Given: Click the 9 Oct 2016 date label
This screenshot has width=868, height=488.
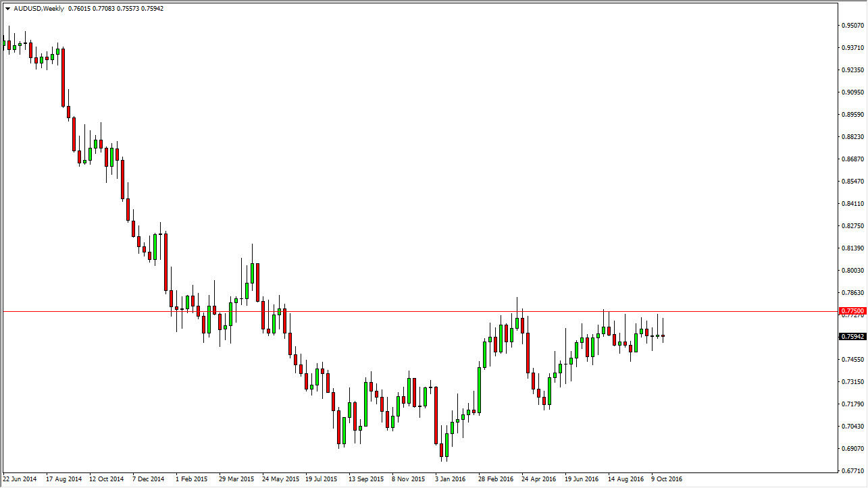Looking at the screenshot, I should coord(668,479).
